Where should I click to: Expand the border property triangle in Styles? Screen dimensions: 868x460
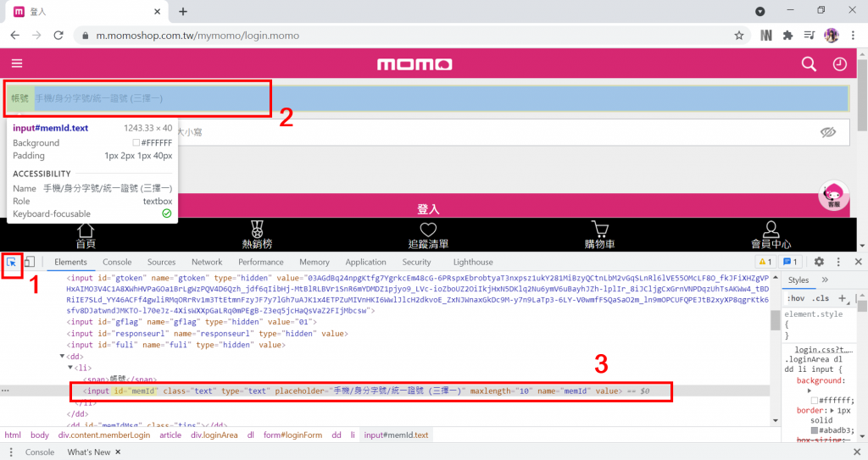(x=834, y=411)
